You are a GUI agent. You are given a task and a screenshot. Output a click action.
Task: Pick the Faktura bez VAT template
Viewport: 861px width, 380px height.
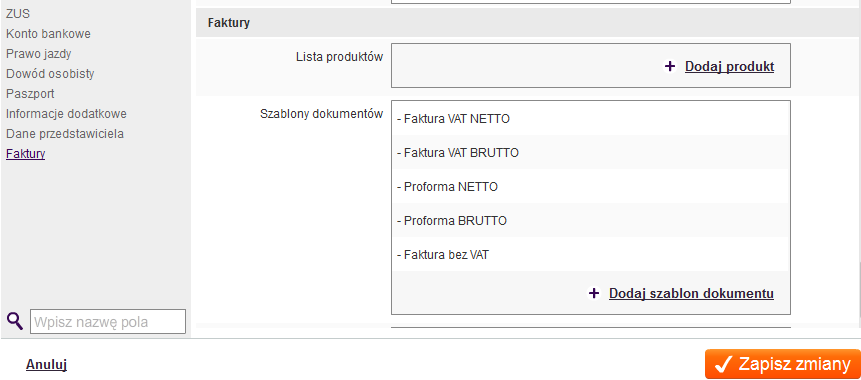coord(591,255)
